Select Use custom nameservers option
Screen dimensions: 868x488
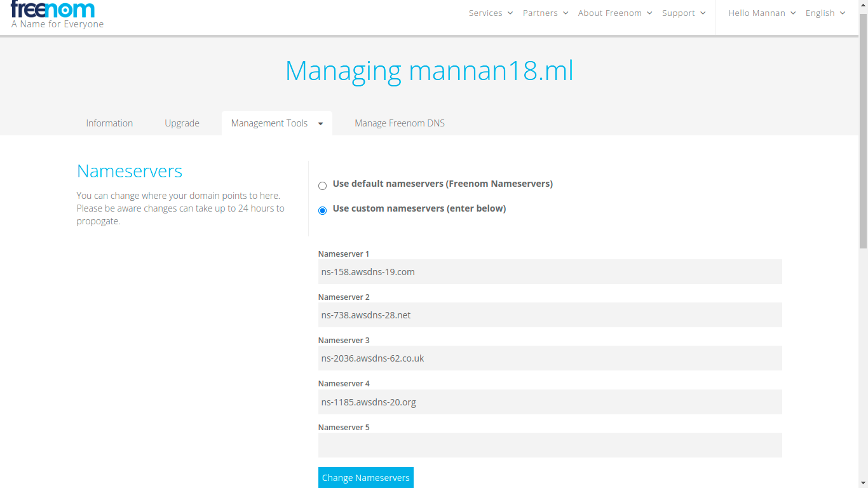322,210
